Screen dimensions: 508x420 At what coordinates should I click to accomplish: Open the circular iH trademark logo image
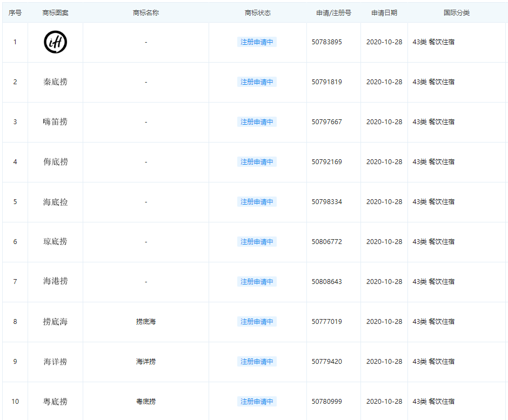point(56,42)
